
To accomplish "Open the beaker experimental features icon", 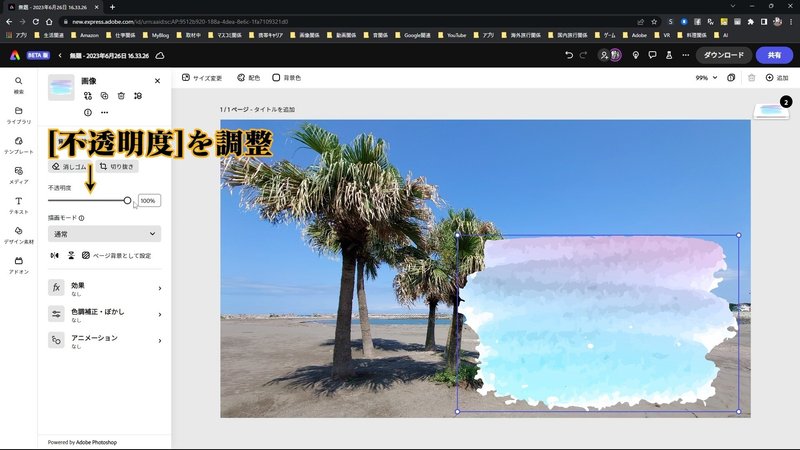I will [x=668, y=55].
